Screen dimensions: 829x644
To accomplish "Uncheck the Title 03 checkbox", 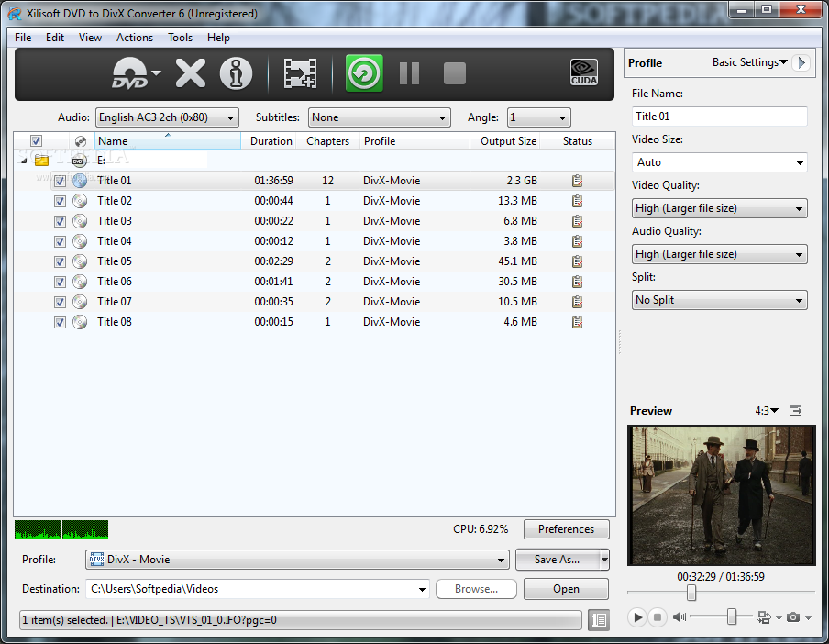I will click(60, 221).
